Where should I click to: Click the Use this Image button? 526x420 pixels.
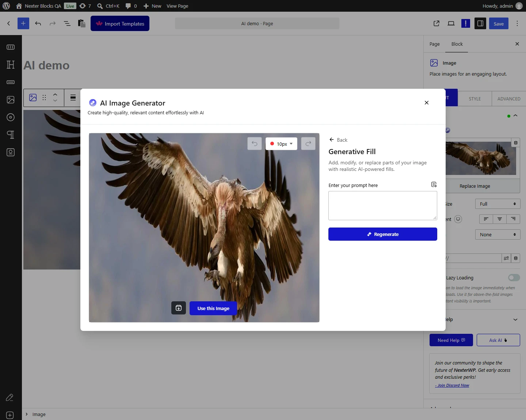point(213,308)
